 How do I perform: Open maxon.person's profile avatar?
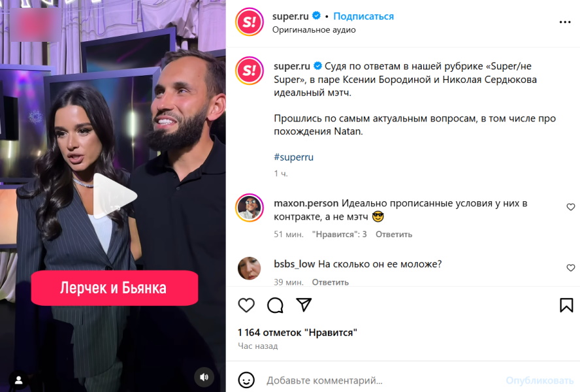tap(250, 207)
